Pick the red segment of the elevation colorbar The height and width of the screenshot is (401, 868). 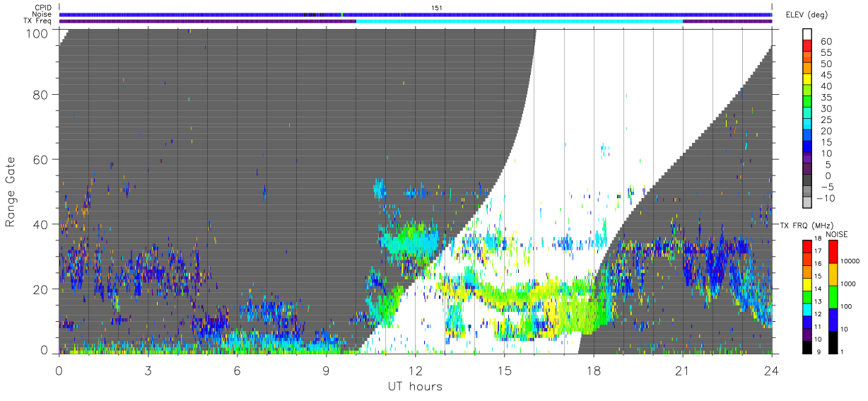tap(808, 45)
